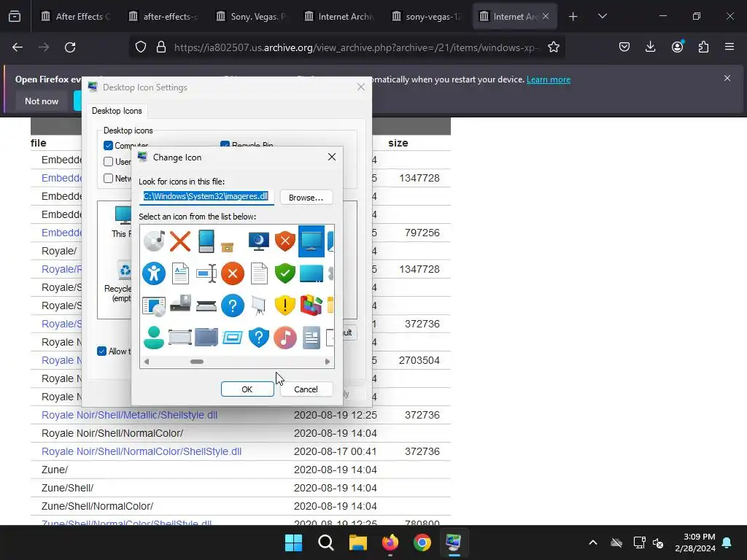747x560 pixels.
Task: Pick the accessibility person icon
Action: click(154, 273)
